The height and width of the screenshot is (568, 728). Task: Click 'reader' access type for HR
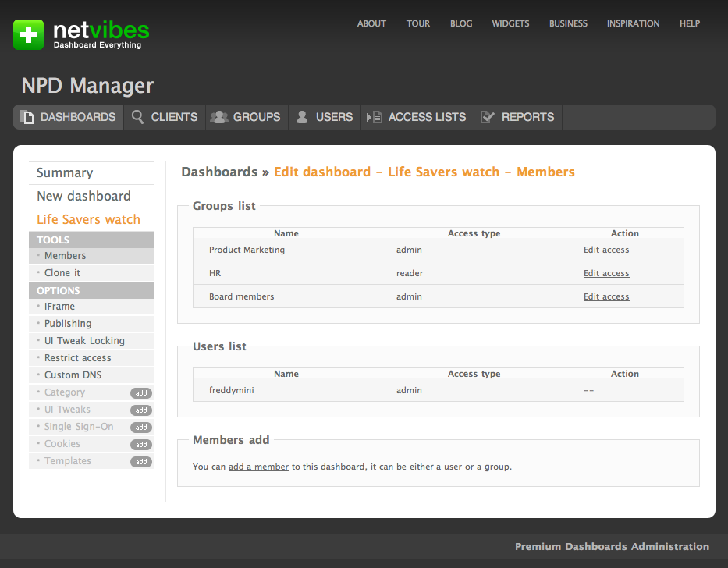pyautogui.click(x=410, y=273)
